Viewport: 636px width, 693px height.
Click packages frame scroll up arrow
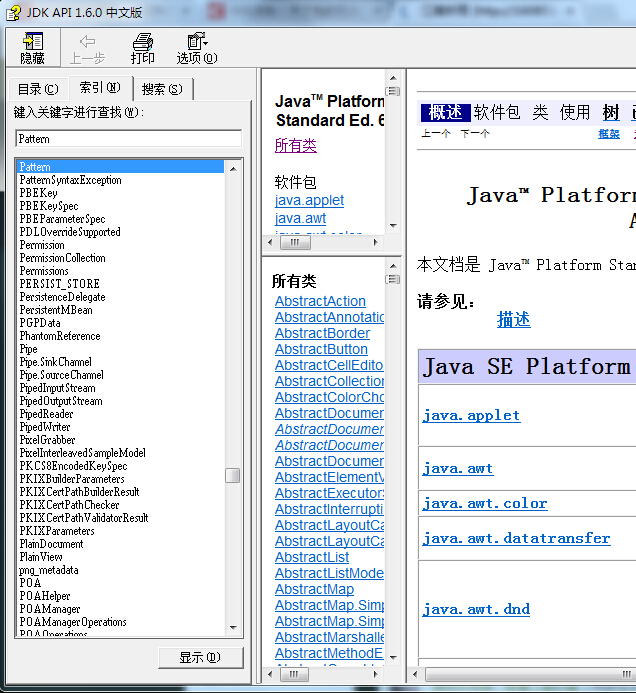[393, 78]
